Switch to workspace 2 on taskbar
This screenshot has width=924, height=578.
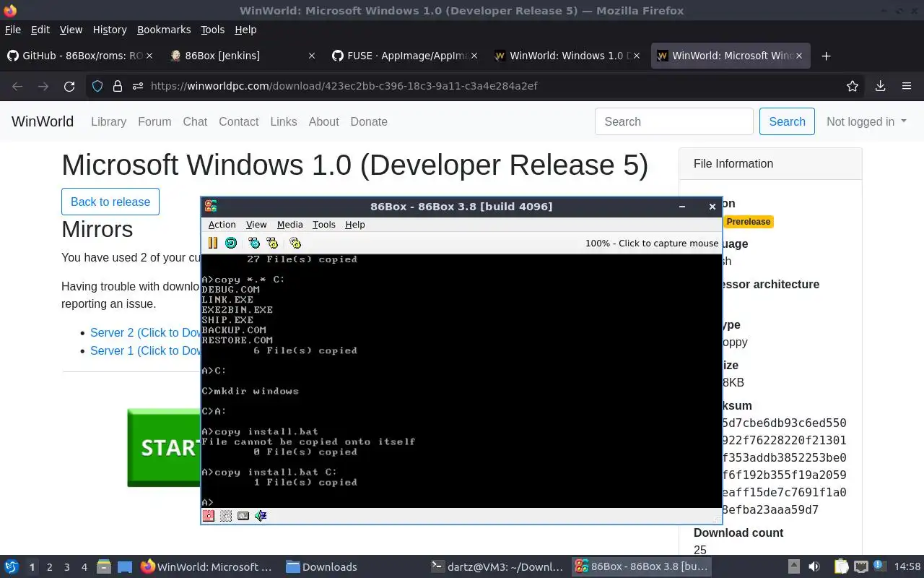(x=49, y=567)
